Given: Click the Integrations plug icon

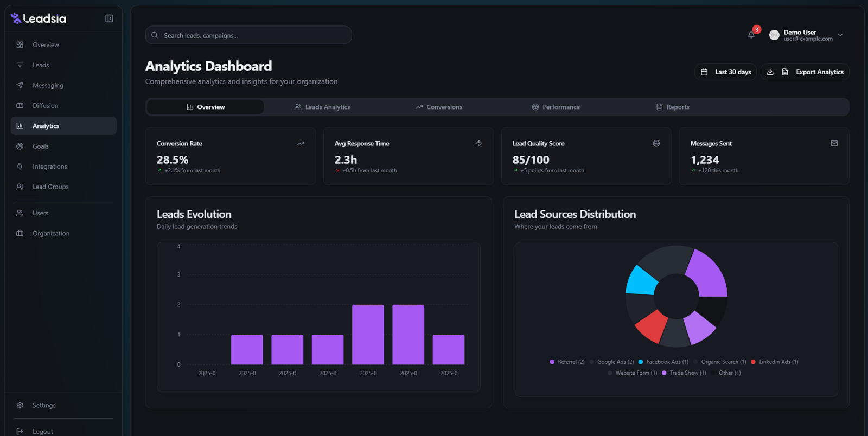Looking at the screenshot, I should click(x=20, y=166).
